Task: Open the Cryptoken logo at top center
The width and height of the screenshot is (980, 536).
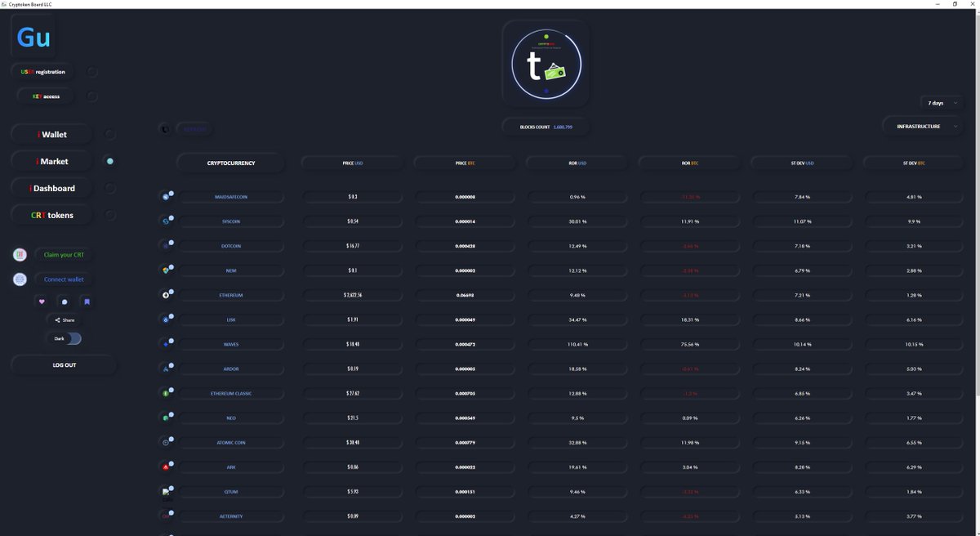Action: click(x=546, y=65)
